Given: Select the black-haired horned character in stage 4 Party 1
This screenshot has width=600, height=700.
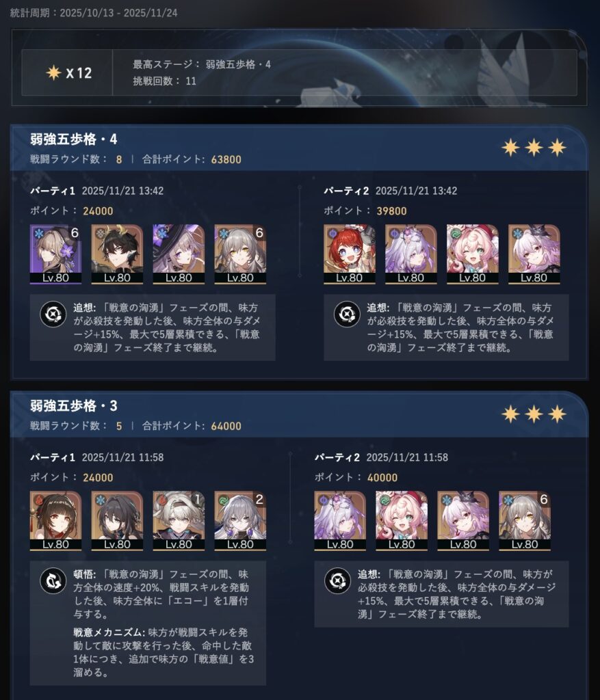Looking at the screenshot, I should [117, 254].
